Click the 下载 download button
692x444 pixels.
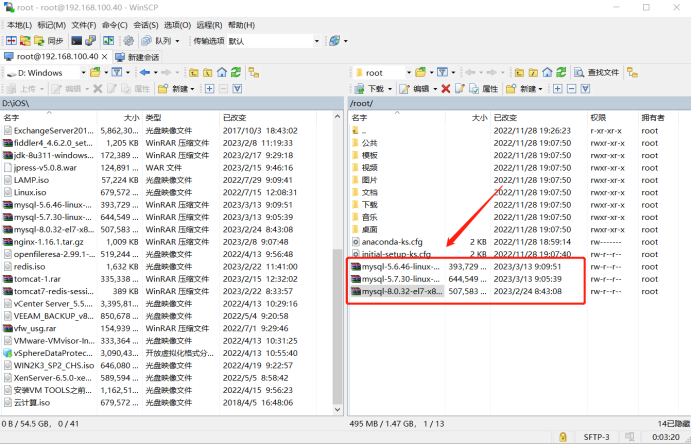[370, 89]
